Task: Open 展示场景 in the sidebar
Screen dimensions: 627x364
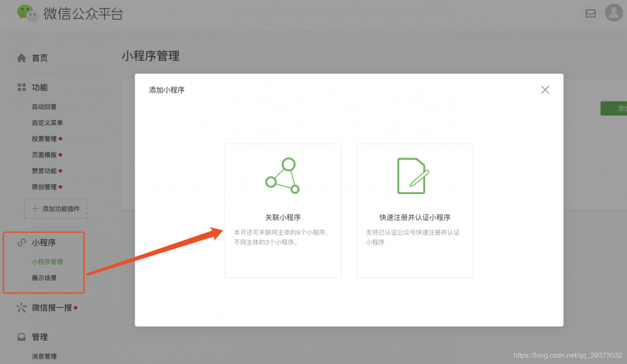Action: [x=45, y=278]
